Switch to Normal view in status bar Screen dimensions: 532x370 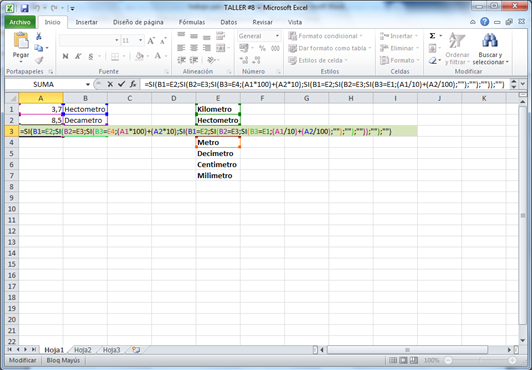pyautogui.click(x=393, y=361)
